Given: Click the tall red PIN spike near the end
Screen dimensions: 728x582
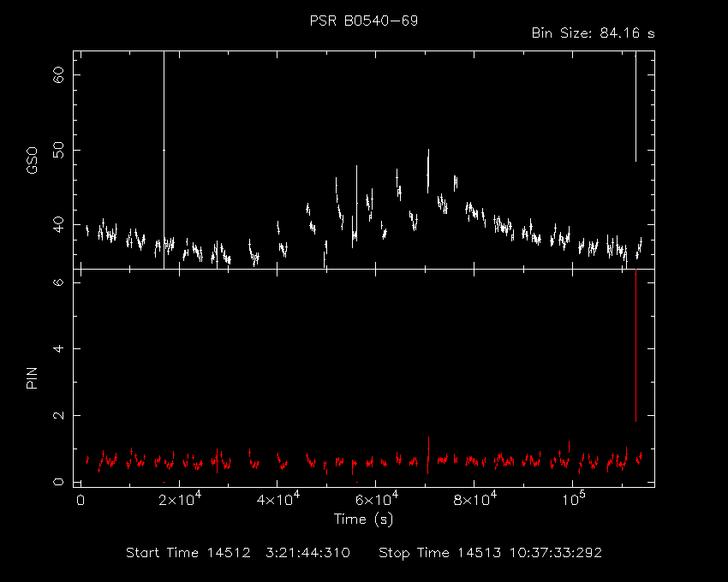Looking at the screenshot, I should [636, 345].
